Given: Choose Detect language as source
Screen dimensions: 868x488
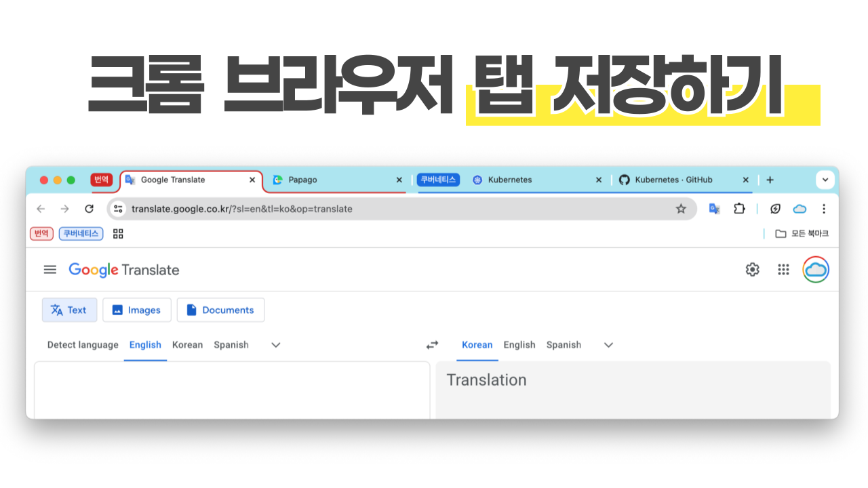Looking at the screenshot, I should click(x=83, y=345).
